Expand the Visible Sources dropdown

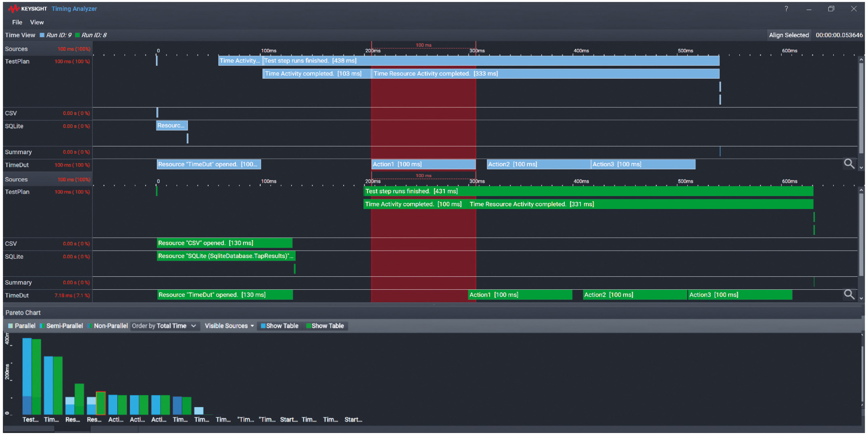pos(229,326)
